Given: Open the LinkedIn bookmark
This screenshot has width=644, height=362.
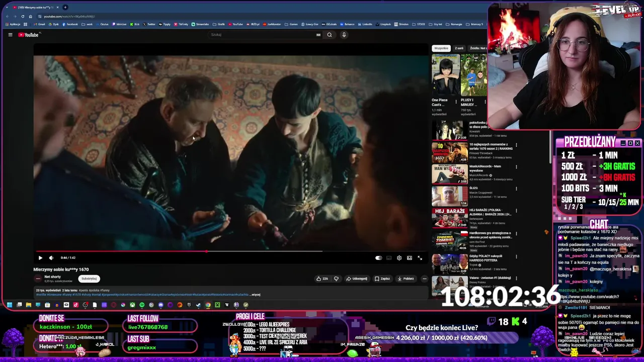Looking at the screenshot, I should coord(365,24).
